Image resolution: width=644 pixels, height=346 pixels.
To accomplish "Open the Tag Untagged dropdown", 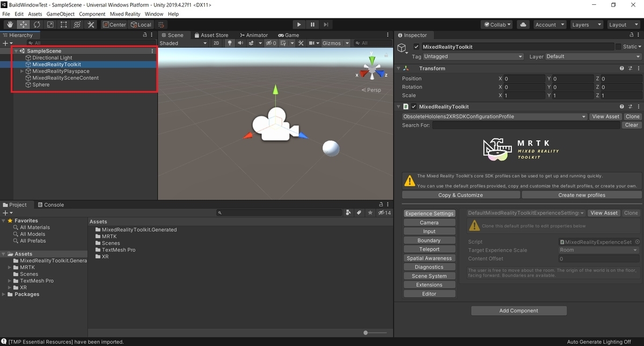I will click(473, 56).
